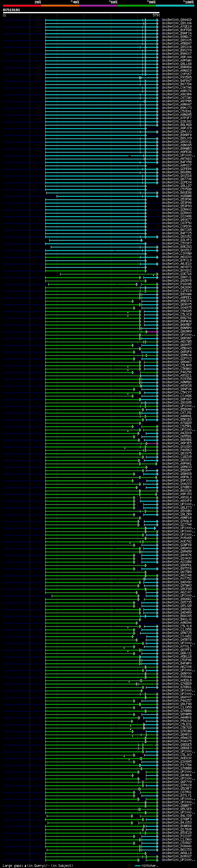Image resolution: width=197 pixels, height=868 pixels.
Task: Open hit UniRef100_B0FPD8
Action: click(x=177, y=30)
